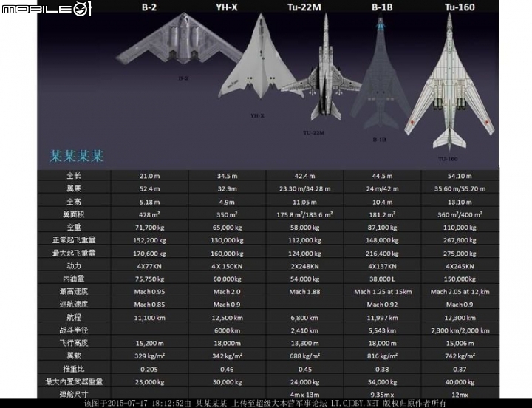Click the 24 m/42 m wingspan cell
The width and height of the screenshot is (532, 408).
(x=383, y=188)
